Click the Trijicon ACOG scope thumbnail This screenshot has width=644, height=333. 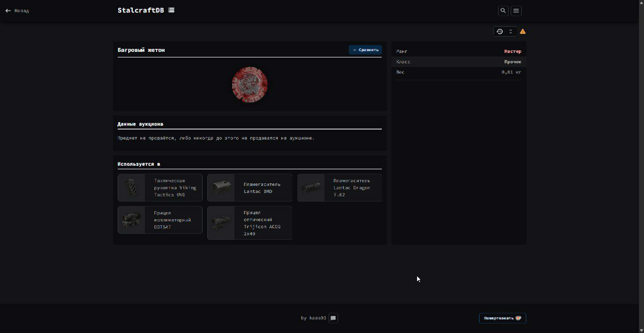pyautogui.click(x=221, y=223)
